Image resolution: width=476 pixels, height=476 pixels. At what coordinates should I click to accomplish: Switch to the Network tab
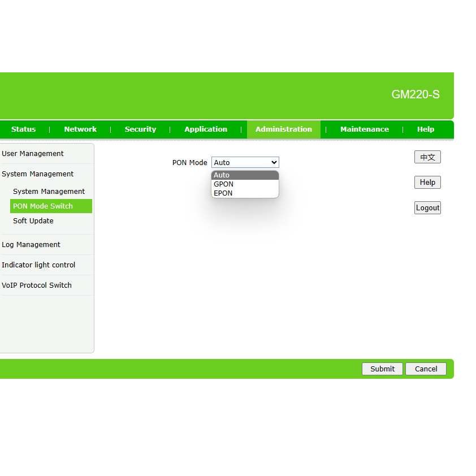pos(80,129)
